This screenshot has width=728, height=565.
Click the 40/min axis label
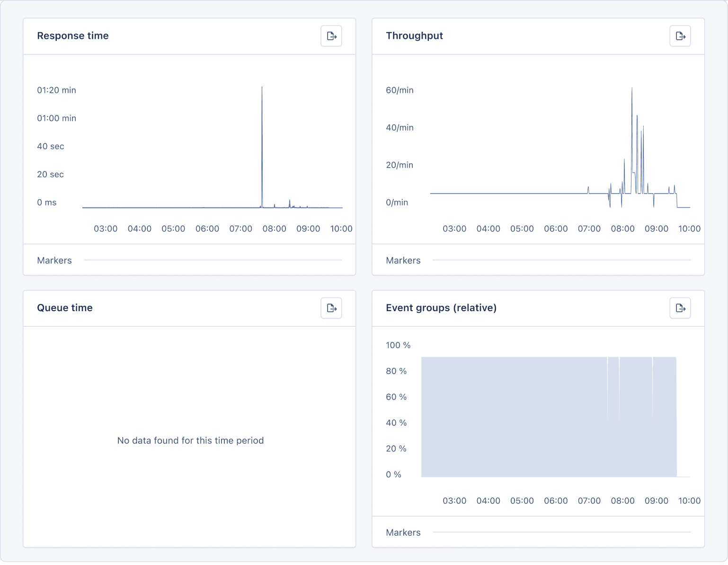coord(400,127)
